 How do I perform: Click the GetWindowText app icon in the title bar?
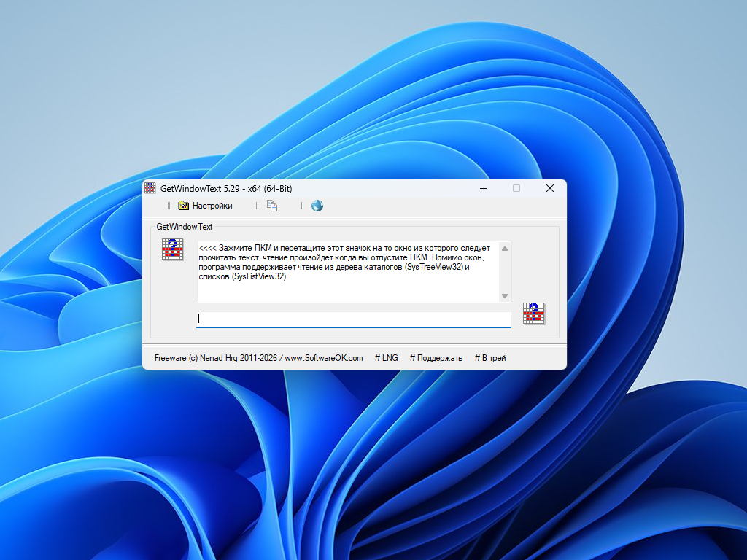pyautogui.click(x=150, y=188)
